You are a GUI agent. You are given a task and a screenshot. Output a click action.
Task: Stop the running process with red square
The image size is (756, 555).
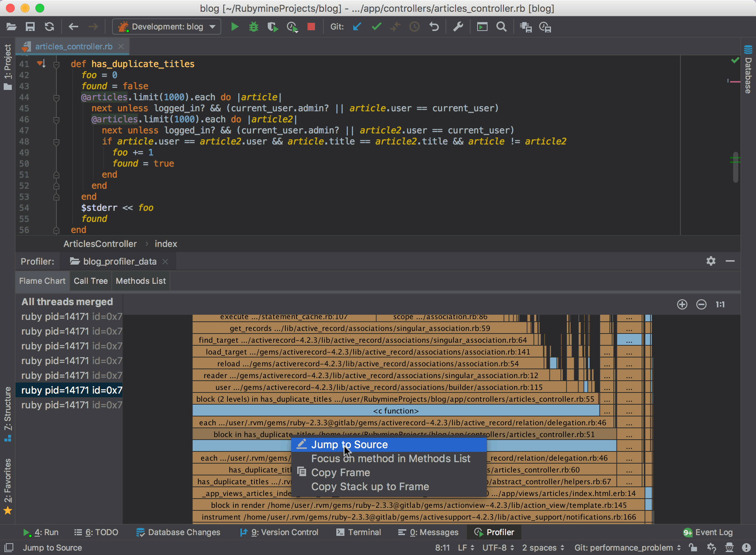(311, 27)
